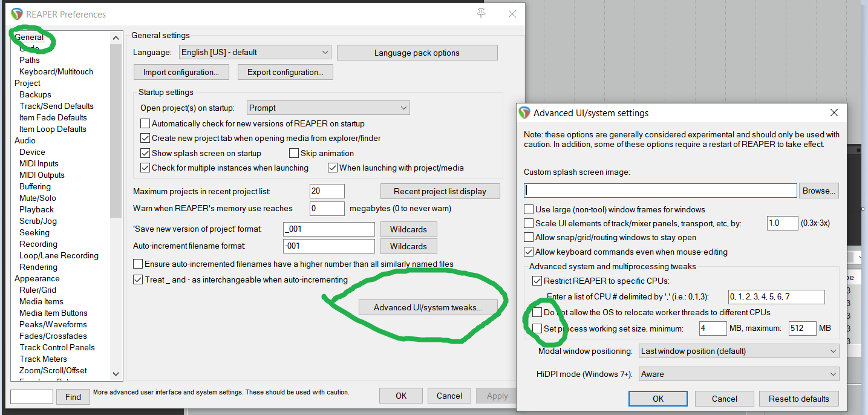Select Appearance category in tree
This screenshot has width=868, height=415.
tap(37, 278)
